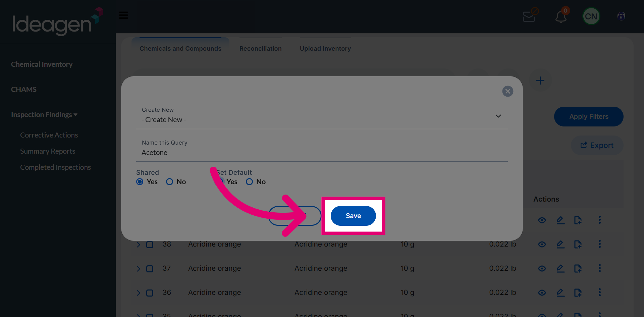Open more options for row 37
The height and width of the screenshot is (317, 644).
[x=600, y=268]
